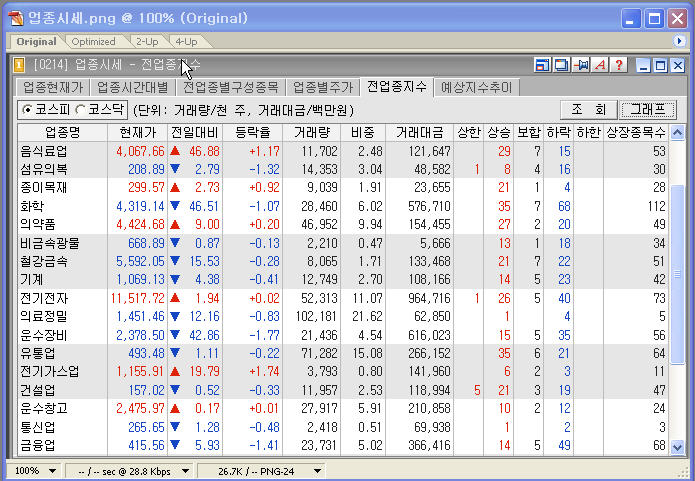Viewport: 695px width, 481px height.
Task: Switch to the 예상지수추이 tab
Action: 476,87
